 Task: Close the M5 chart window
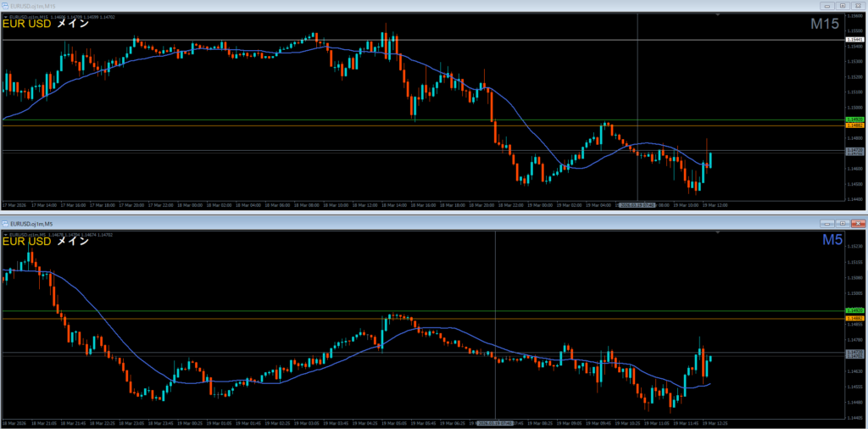click(x=856, y=223)
